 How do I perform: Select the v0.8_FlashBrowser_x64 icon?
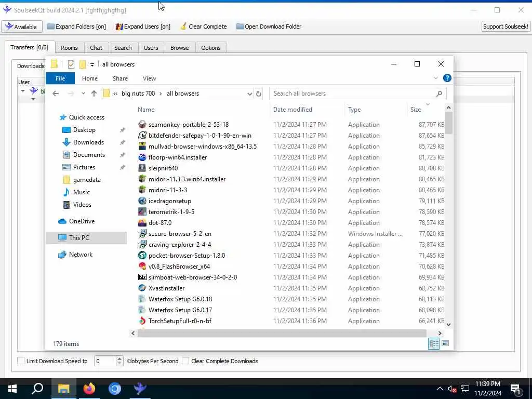pos(142,267)
